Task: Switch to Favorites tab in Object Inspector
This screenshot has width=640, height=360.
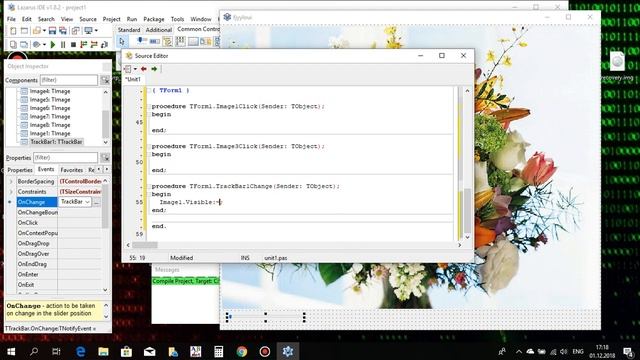Action: coord(71,170)
